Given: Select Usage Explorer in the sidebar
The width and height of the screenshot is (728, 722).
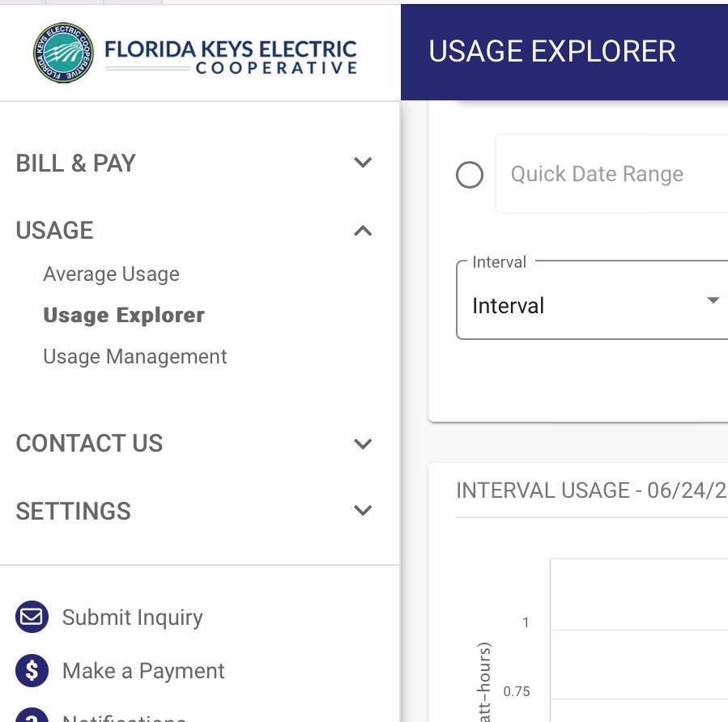Looking at the screenshot, I should 124,316.
